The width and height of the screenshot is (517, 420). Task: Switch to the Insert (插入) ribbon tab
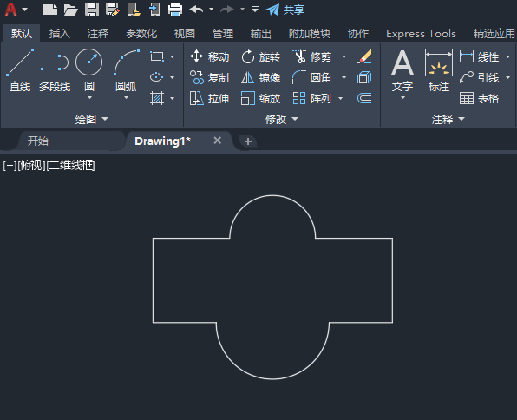60,34
